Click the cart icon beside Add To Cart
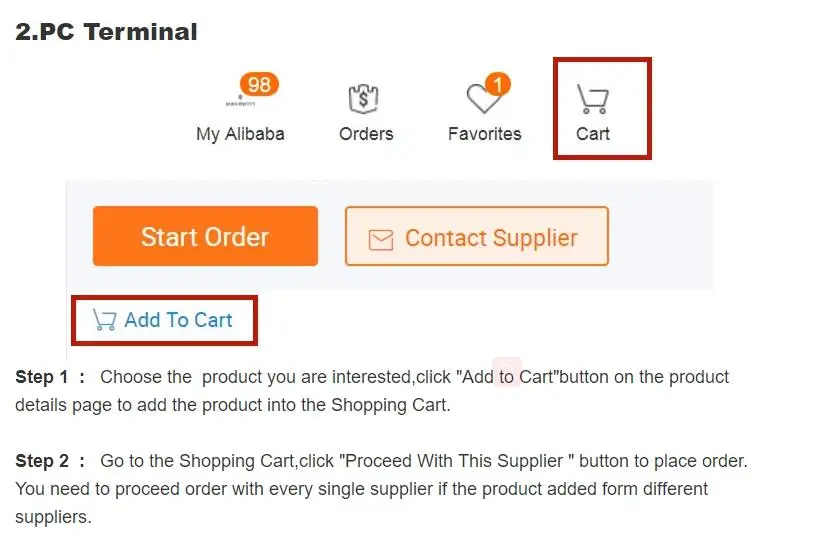 [x=104, y=320]
